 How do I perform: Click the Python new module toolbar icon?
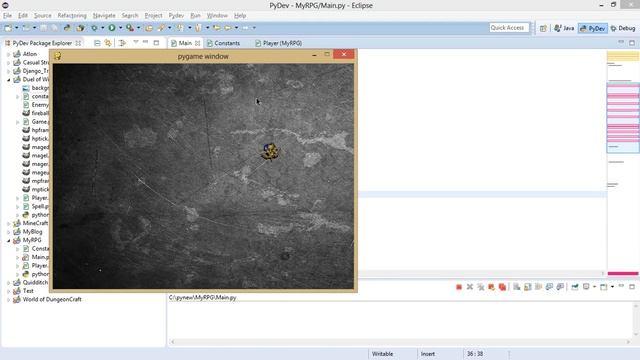pos(67,28)
